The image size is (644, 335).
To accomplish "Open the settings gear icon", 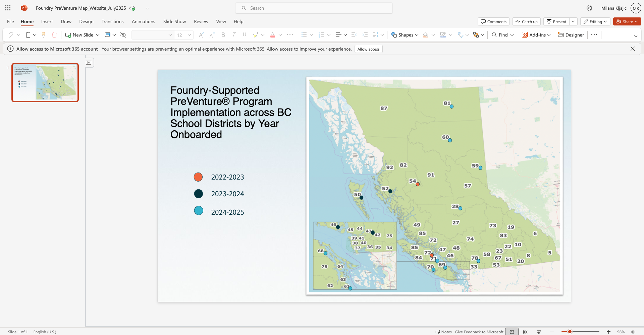I will tap(589, 8).
